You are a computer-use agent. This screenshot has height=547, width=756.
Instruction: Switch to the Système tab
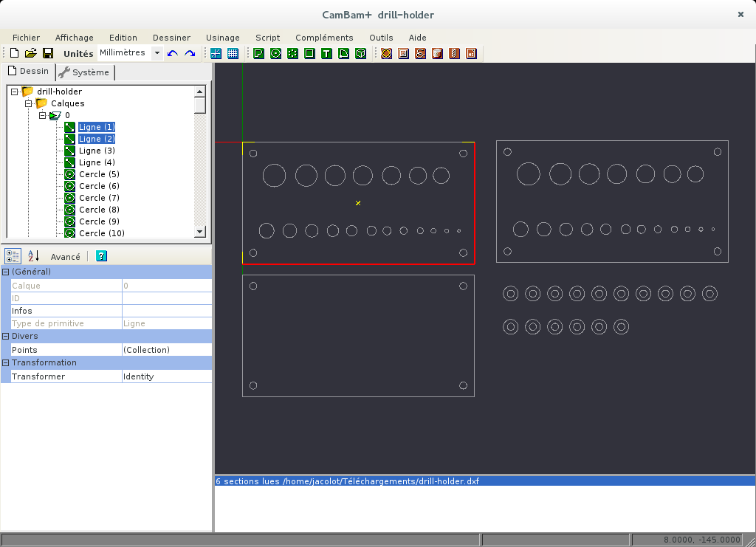click(x=84, y=72)
